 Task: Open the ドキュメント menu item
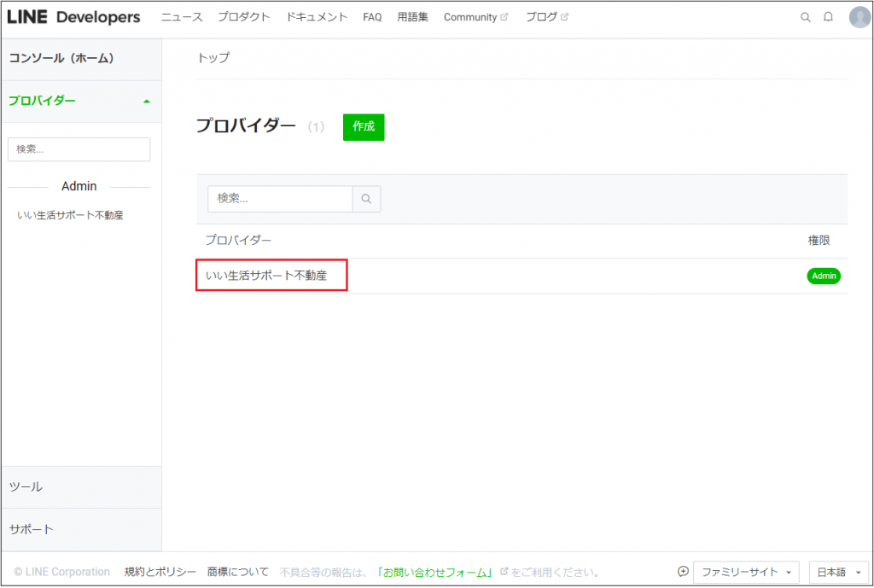coord(317,17)
